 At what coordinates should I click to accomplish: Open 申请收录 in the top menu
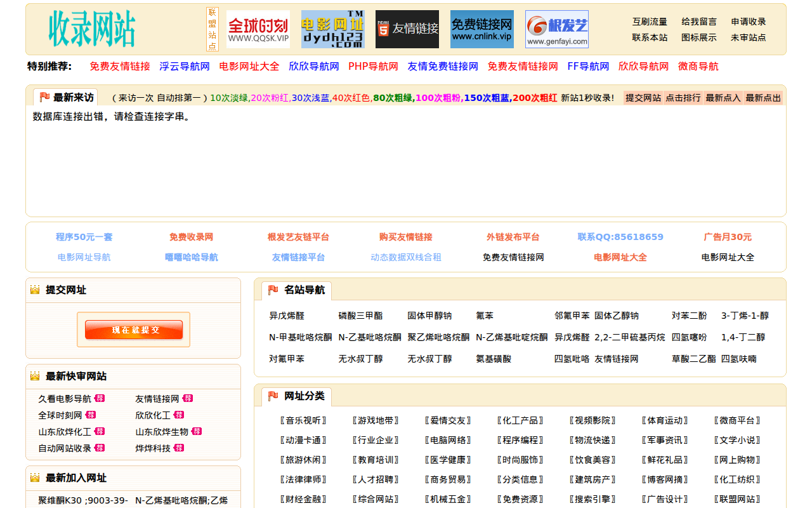click(748, 22)
